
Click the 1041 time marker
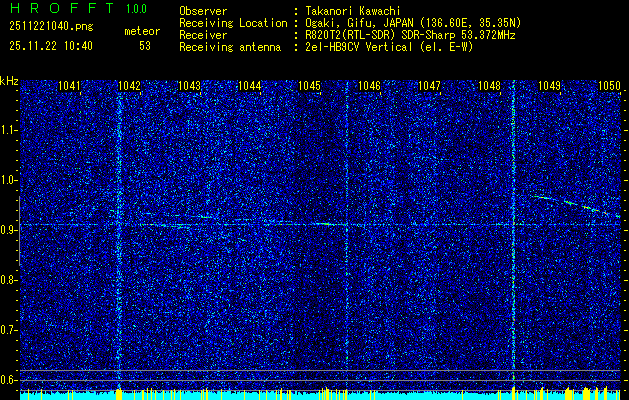click(69, 86)
